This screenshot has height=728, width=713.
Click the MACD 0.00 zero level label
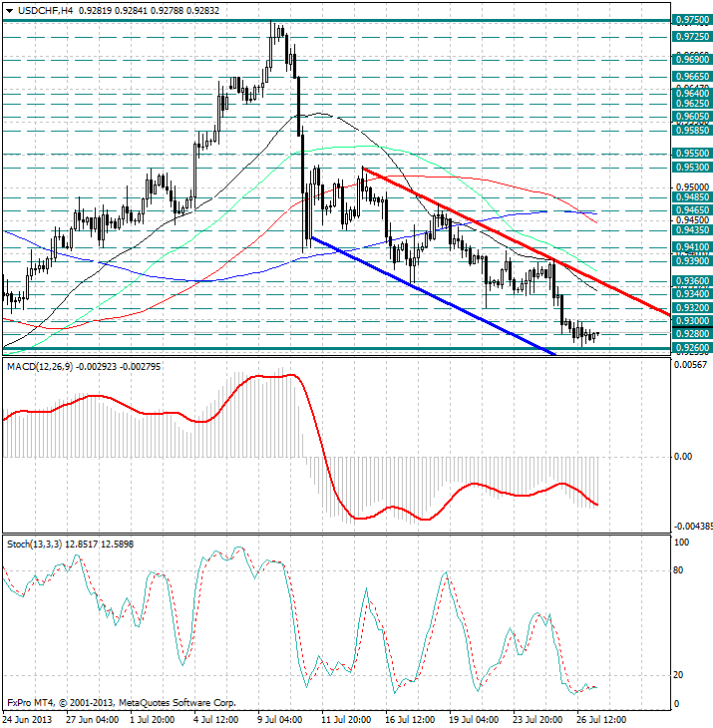pos(683,457)
